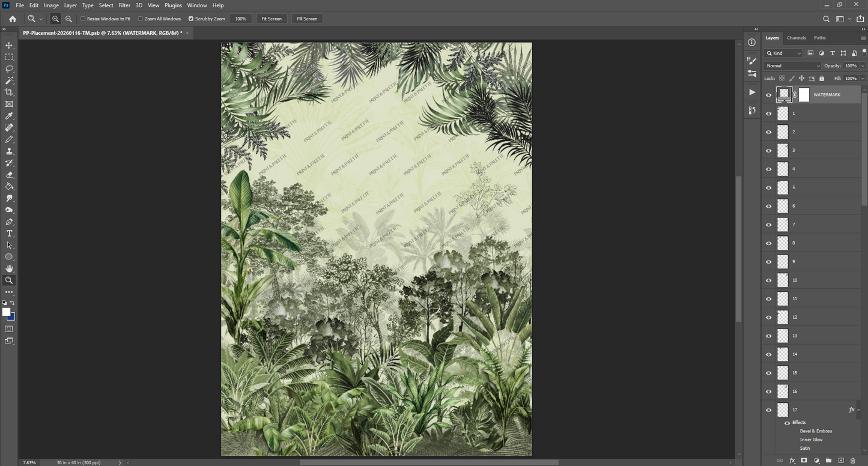Image resolution: width=868 pixels, height=466 pixels.
Task: Open the Fill slider dropdown arrow
Action: click(863, 79)
